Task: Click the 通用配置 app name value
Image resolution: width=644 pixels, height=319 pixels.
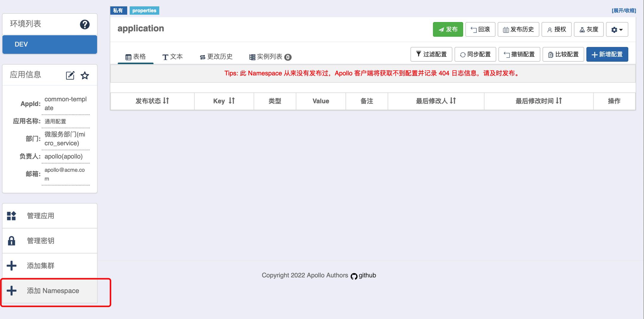Action: 55,121
